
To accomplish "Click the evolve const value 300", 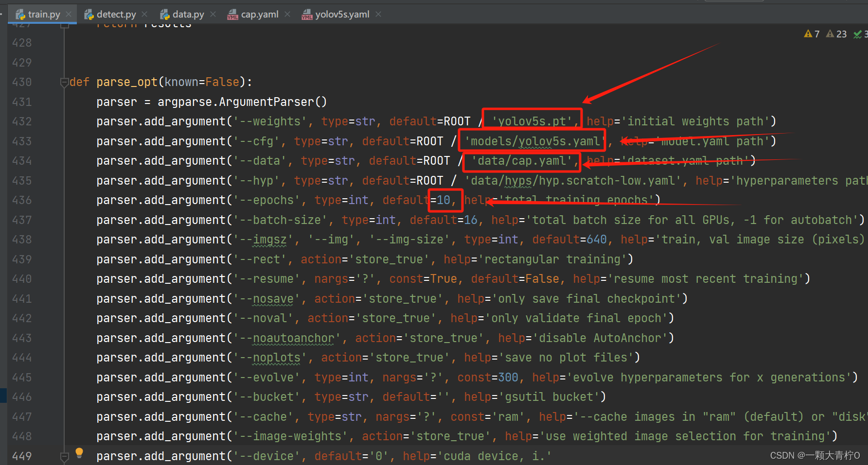I will click(508, 378).
